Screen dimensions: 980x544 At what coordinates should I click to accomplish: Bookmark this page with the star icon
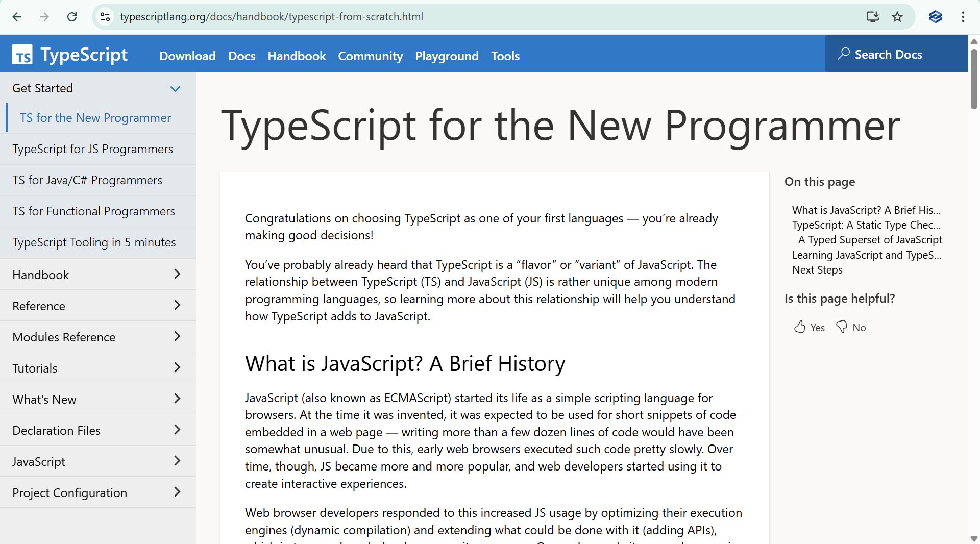coord(897,17)
